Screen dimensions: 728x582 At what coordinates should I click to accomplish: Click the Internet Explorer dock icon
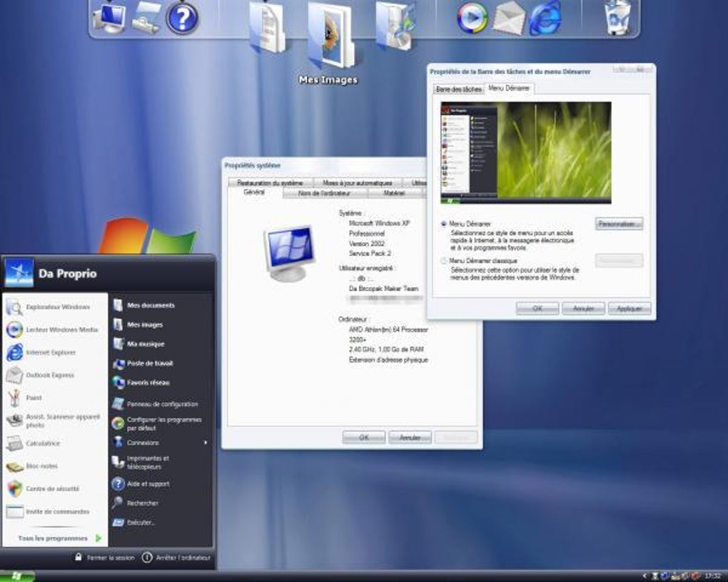pyautogui.click(x=545, y=18)
